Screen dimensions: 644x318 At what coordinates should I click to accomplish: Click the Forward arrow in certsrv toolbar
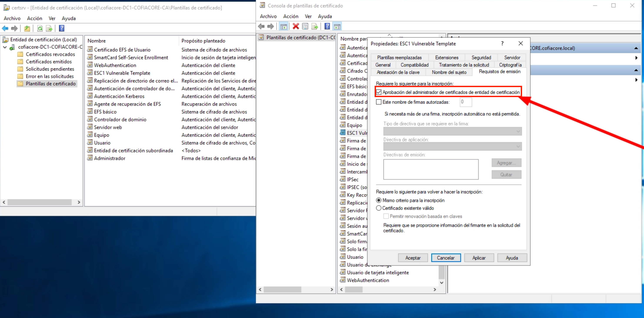tap(15, 28)
